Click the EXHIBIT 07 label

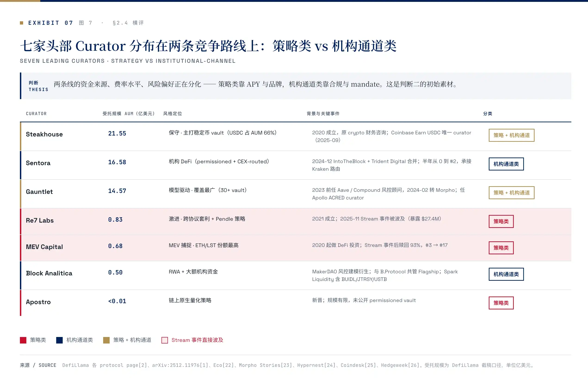[x=51, y=23]
